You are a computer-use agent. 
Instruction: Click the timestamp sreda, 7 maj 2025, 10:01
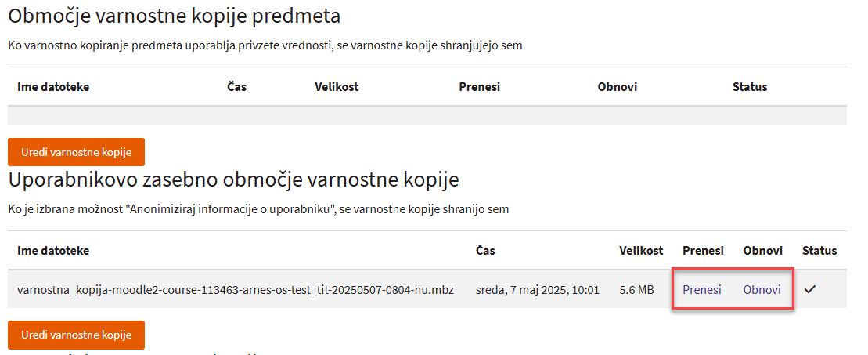538,289
